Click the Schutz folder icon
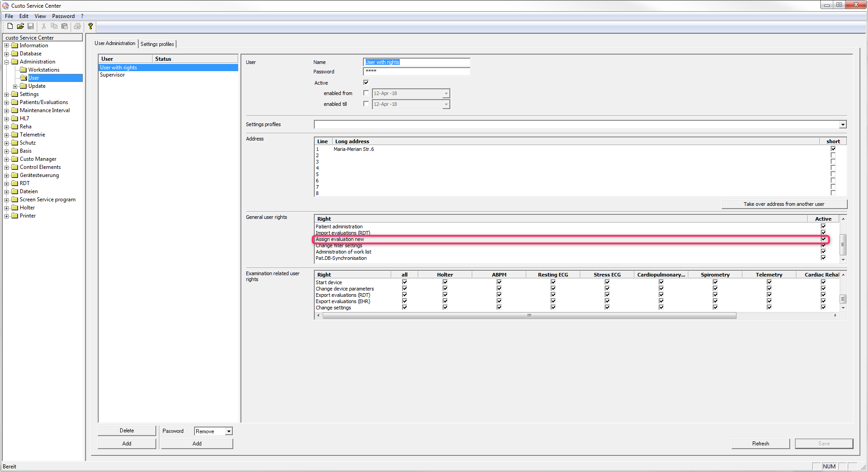 15,143
